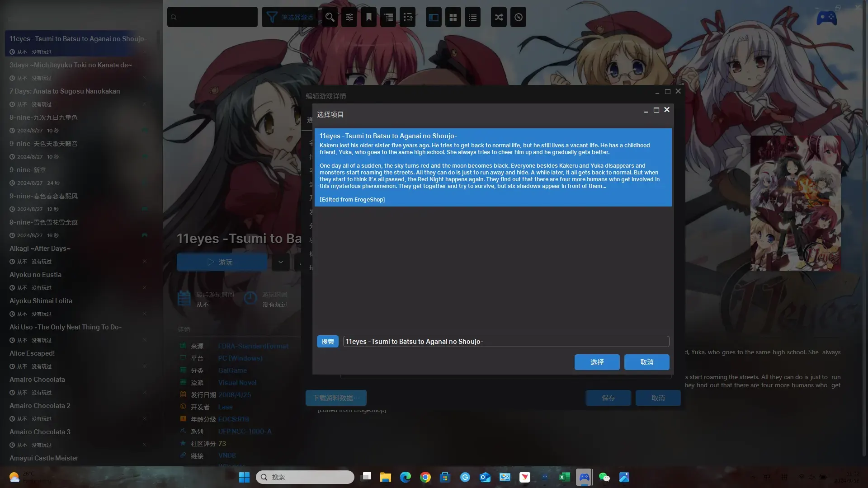The height and width of the screenshot is (488, 868).
Task: Click the Visual Novel genre link
Action: pos(237,383)
